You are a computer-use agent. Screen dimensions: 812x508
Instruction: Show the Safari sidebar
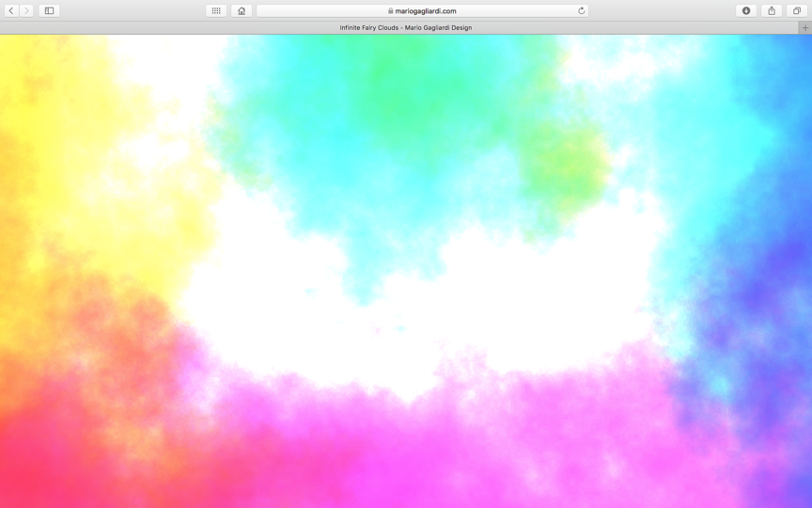[x=49, y=11]
